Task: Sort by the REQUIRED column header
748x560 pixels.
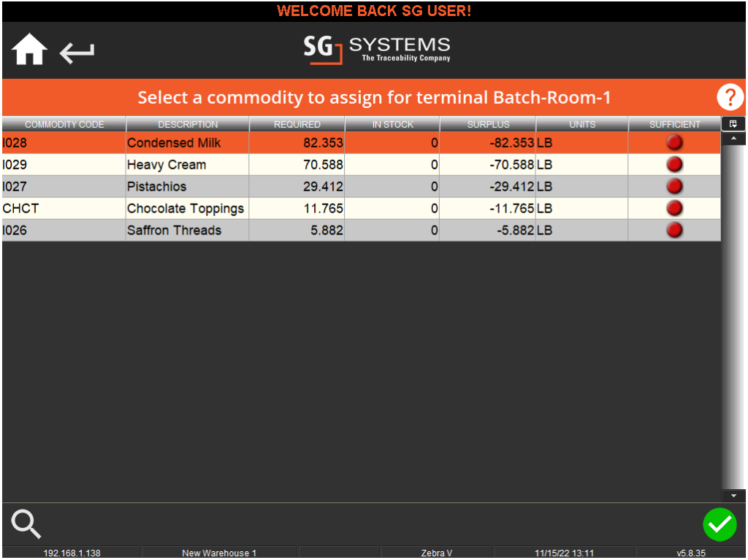Action: click(296, 124)
